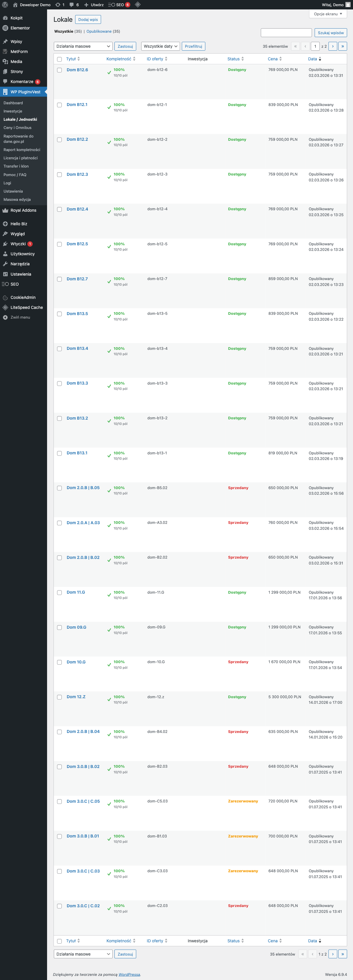Screen dimensions: 353x980
Task: Open Dom B12.7 listing link
Action: [77, 279]
